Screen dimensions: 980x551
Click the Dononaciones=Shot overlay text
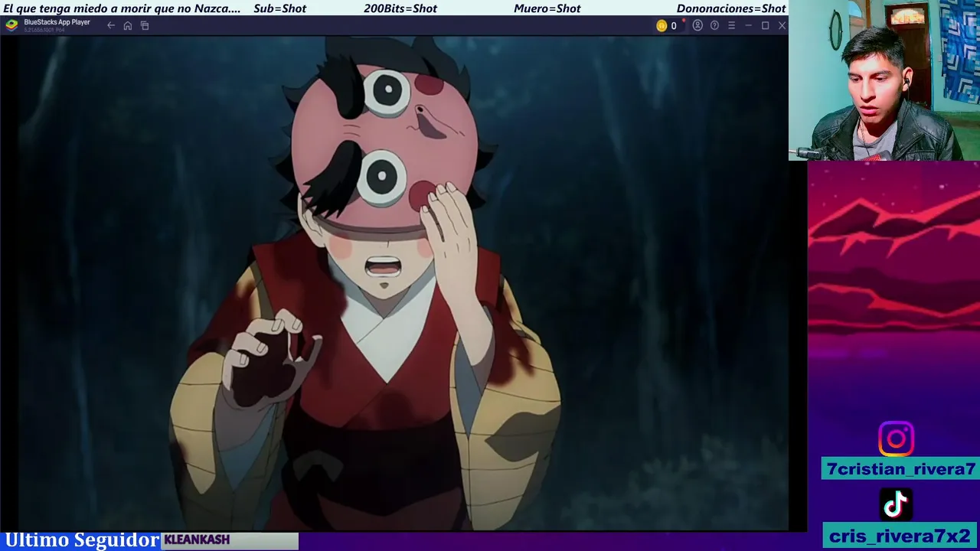731,8
